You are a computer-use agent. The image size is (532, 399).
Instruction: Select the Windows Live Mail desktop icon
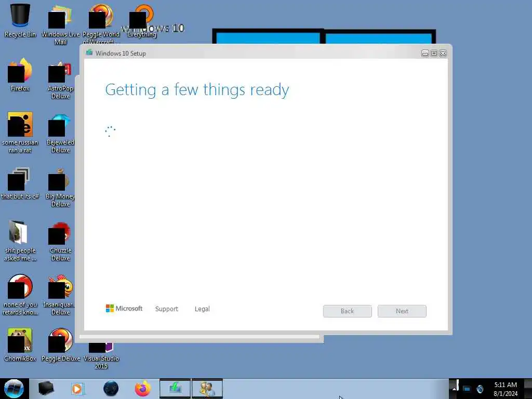click(60, 24)
